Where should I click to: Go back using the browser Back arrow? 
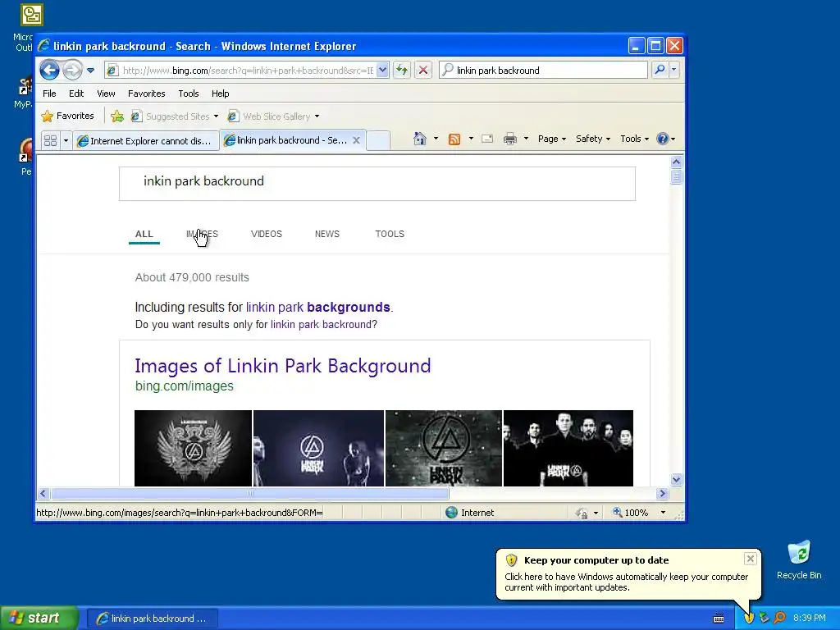pos(49,71)
